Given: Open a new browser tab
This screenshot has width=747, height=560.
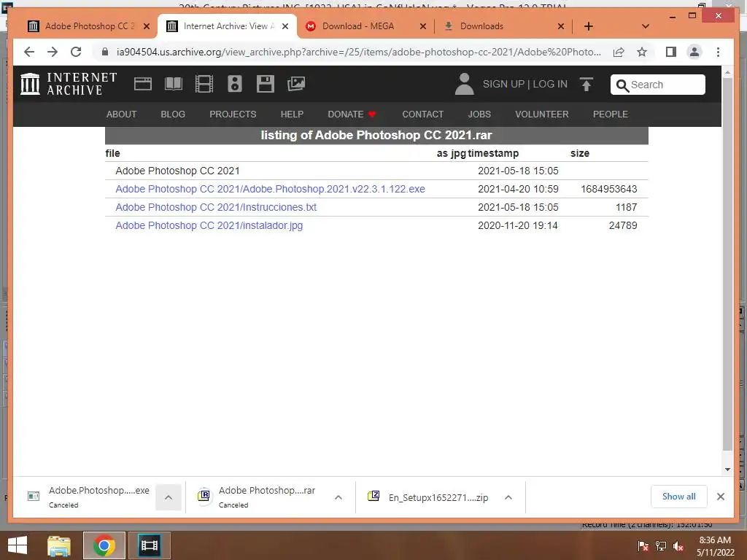Looking at the screenshot, I should [x=589, y=26].
